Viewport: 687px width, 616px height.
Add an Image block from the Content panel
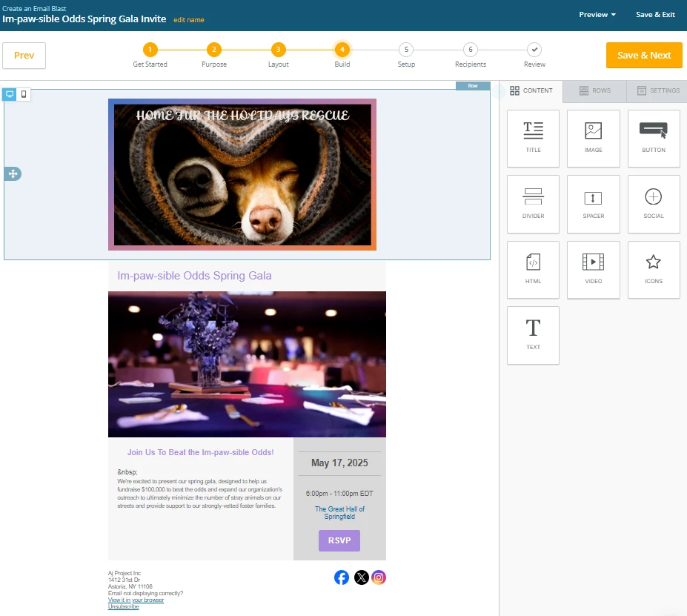pos(593,138)
